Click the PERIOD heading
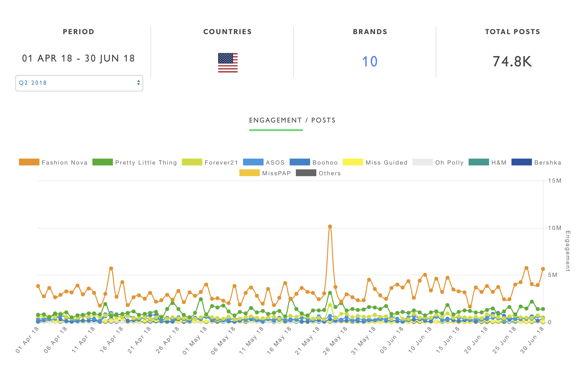Image resolution: width=588 pixels, height=373 pixels. (79, 32)
